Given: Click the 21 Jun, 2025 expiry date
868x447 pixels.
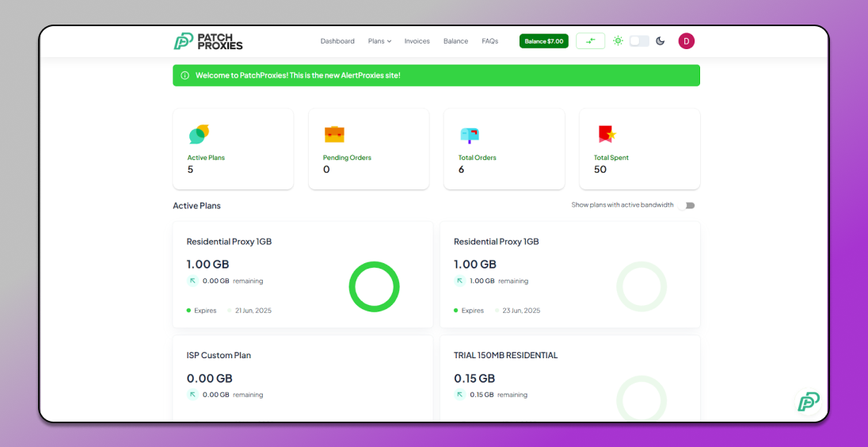Looking at the screenshot, I should [x=253, y=311].
